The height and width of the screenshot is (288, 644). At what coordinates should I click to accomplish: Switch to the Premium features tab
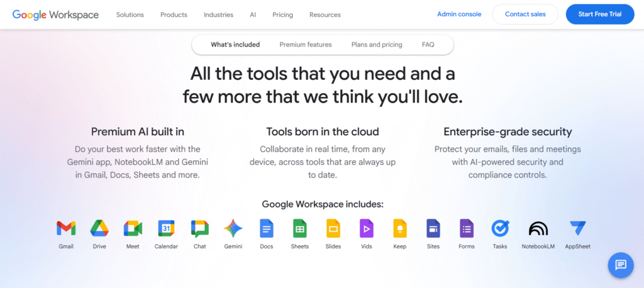[306, 45]
